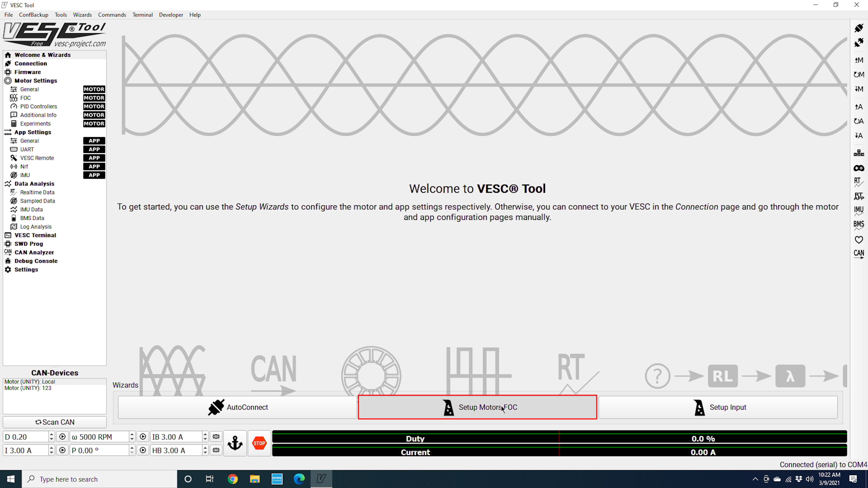Toggle RT realtime data streaming icon
Image resolution: width=868 pixels, height=488 pixels.
[859, 182]
